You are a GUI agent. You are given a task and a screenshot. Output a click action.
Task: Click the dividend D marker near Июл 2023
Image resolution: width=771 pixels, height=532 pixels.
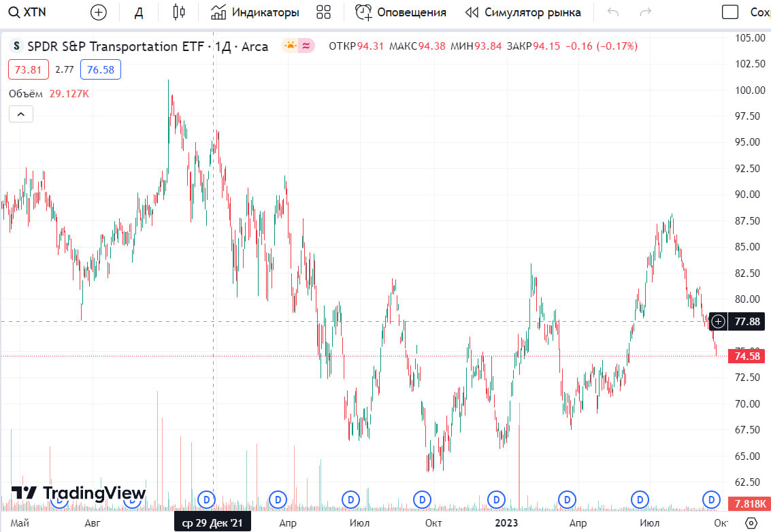point(640,500)
